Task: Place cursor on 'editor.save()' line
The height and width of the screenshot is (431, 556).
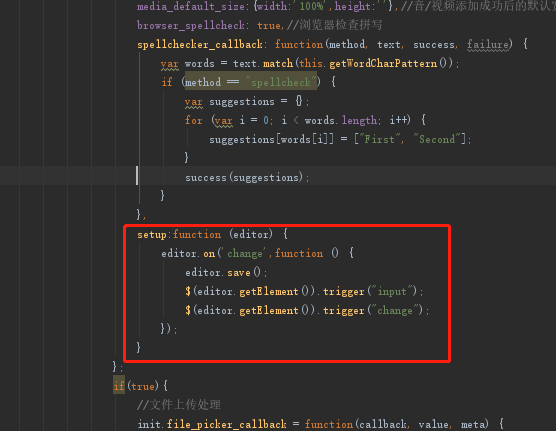Action: [226, 272]
